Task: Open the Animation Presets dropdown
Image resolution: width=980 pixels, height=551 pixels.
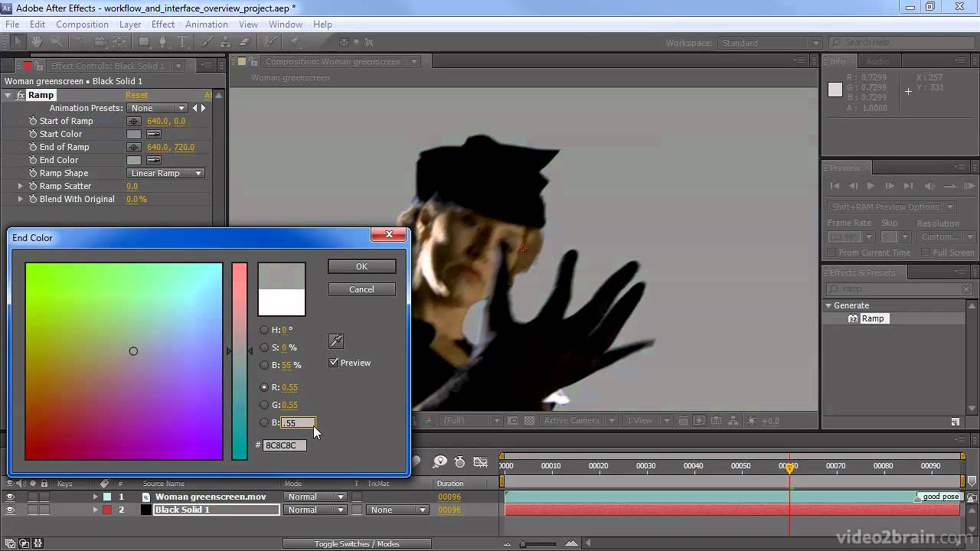Action: pos(157,108)
